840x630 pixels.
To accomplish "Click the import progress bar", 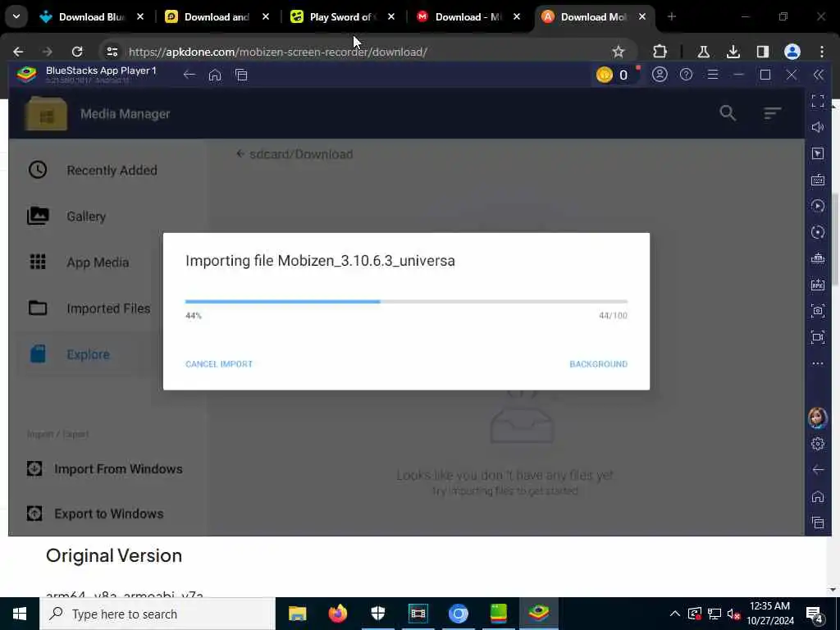I will pyautogui.click(x=406, y=302).
